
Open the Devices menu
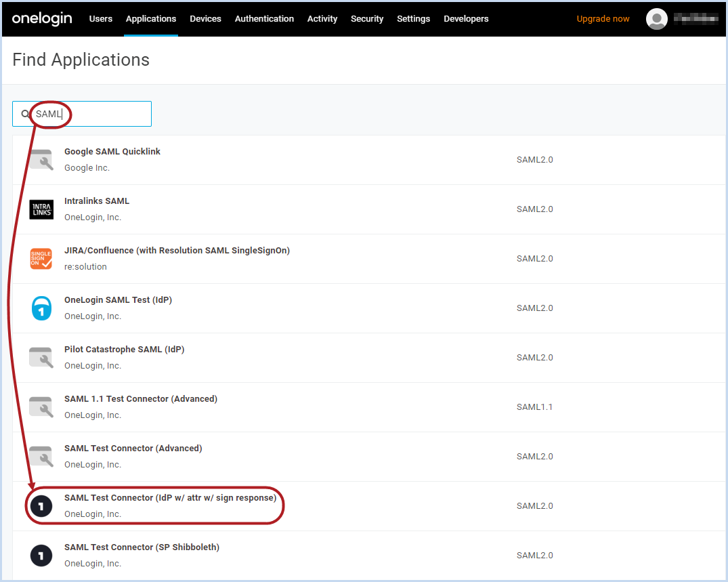point(205,18)
